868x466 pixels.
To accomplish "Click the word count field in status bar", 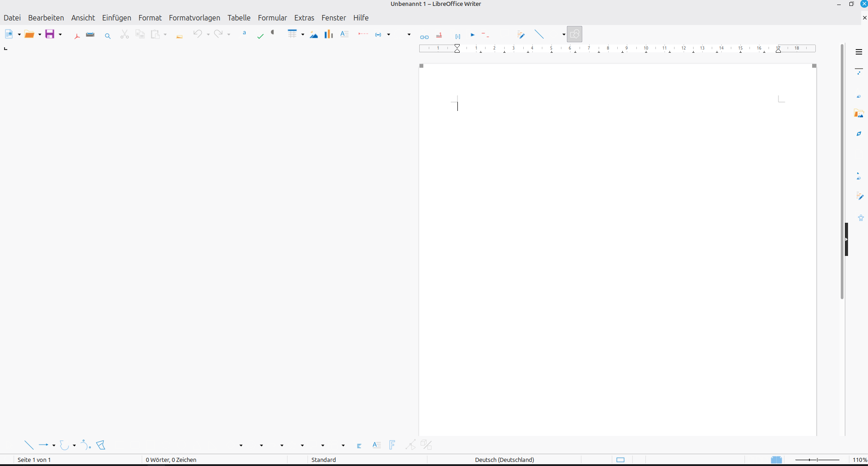I will point(171,460).
